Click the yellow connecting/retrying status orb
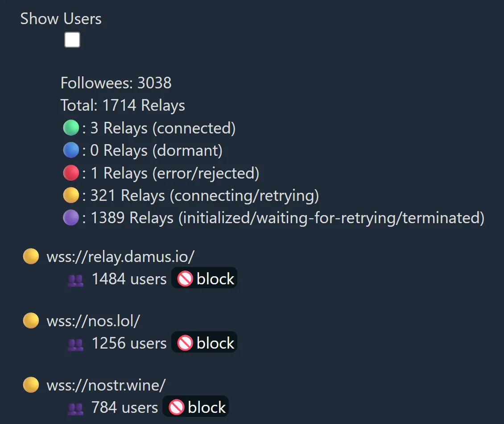This screenshot has width=504, height=424. 71,195
